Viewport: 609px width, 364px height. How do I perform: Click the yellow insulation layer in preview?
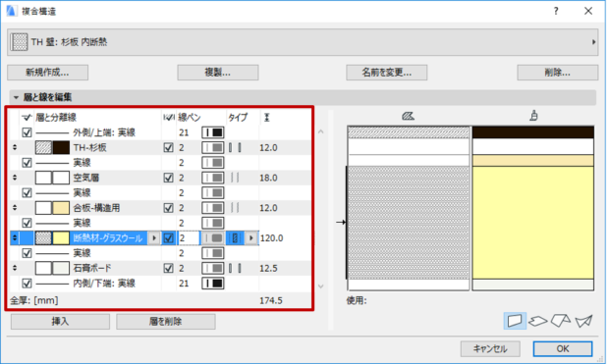click(532, 223)
